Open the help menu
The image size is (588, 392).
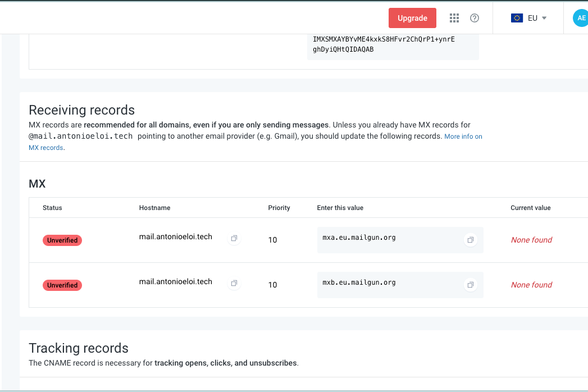475,18
